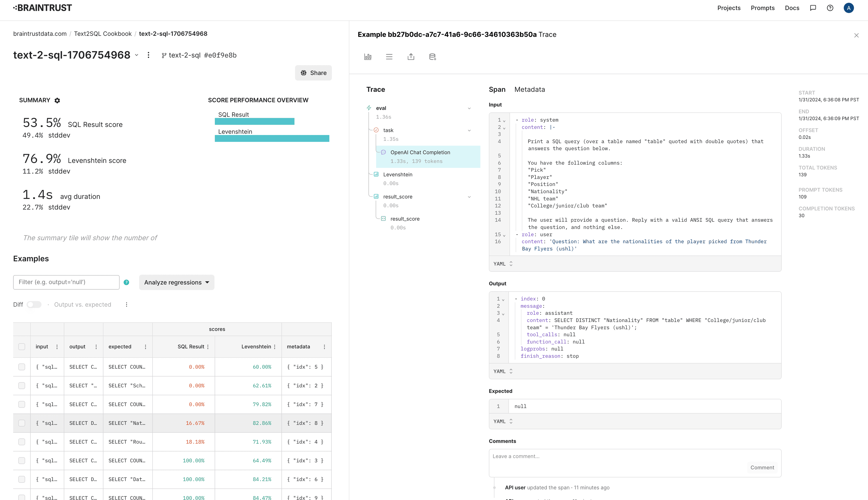The image size is (868, 500).
Task: Toggle the Diff switch
Action: pos(34,305)
